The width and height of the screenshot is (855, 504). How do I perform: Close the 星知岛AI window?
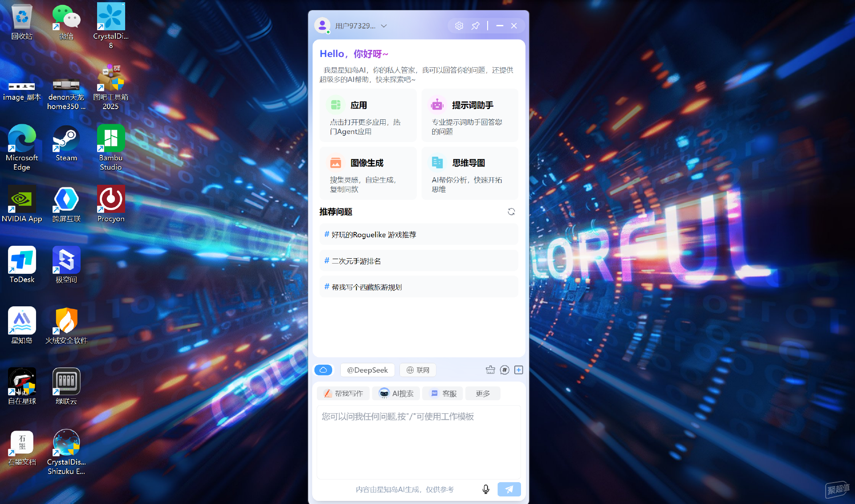514,26
